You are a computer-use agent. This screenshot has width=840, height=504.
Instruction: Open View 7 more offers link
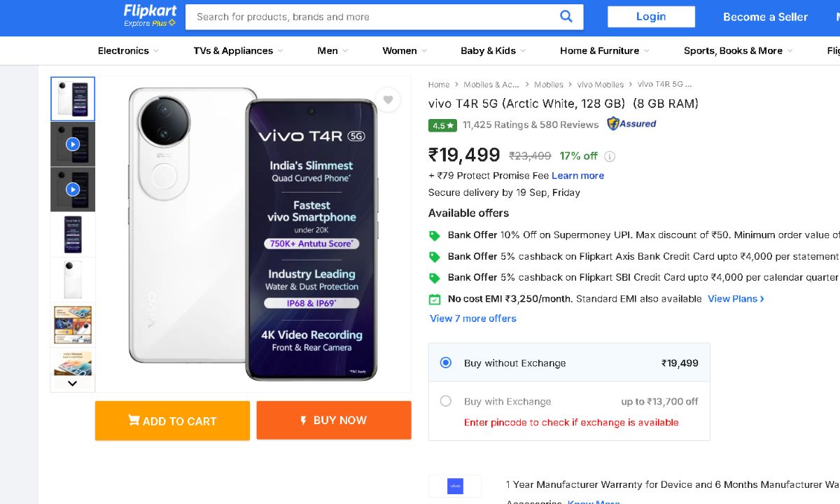(x=473, y=318)
